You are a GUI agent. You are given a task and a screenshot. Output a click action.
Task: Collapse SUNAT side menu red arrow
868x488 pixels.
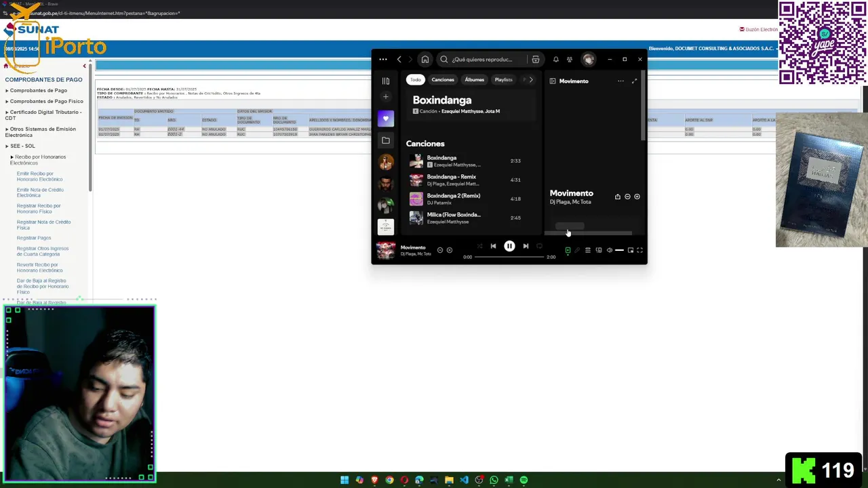tap(85, 66)
